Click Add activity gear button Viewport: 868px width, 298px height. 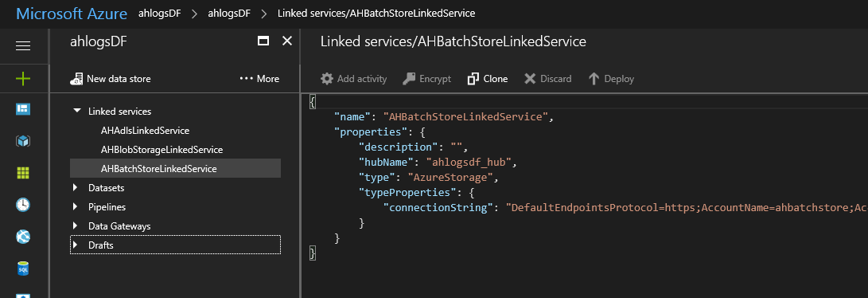pyautogui.click(x=354, y=79)
